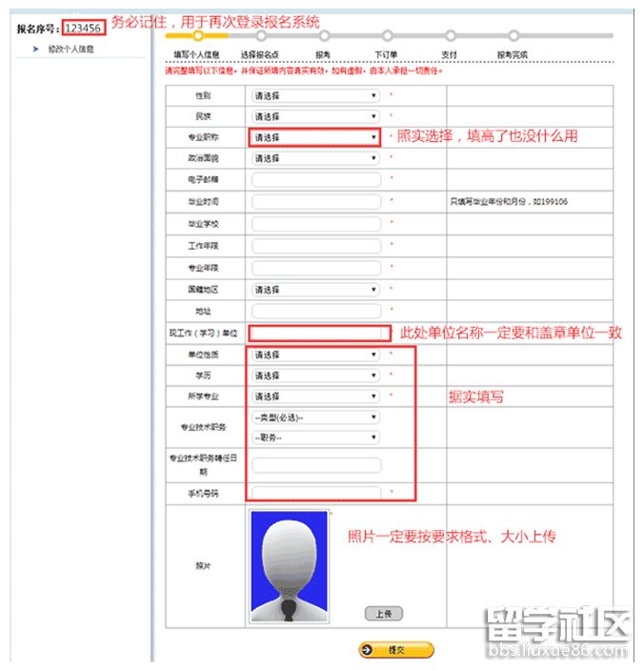Submit the form with 提交 button
Viewport: 644px width, 671px height.
(x=396, y=650)
